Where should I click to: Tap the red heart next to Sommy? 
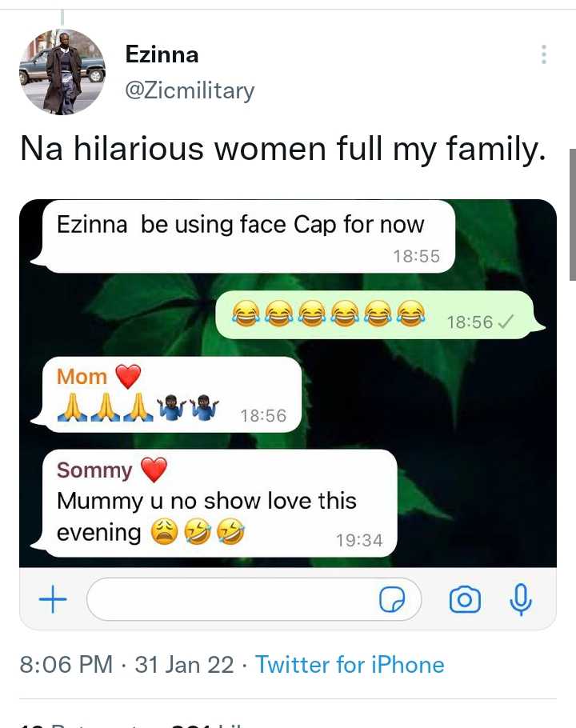154,470
